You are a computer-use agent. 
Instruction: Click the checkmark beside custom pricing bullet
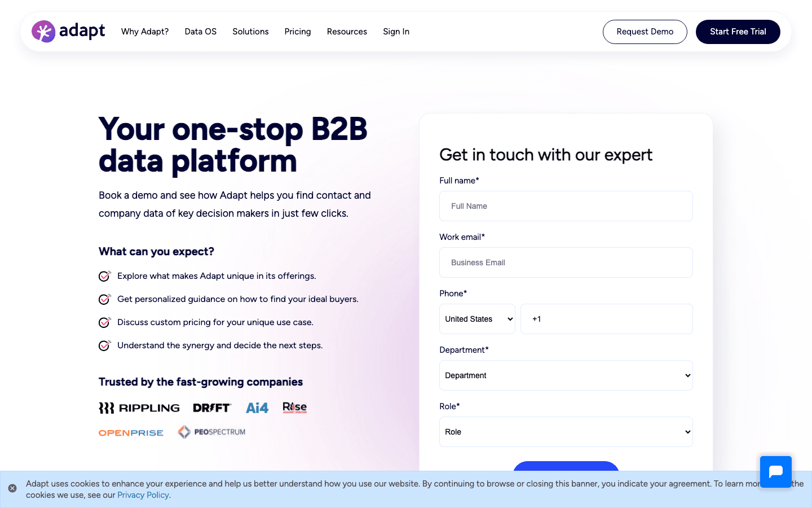point(105,322)
